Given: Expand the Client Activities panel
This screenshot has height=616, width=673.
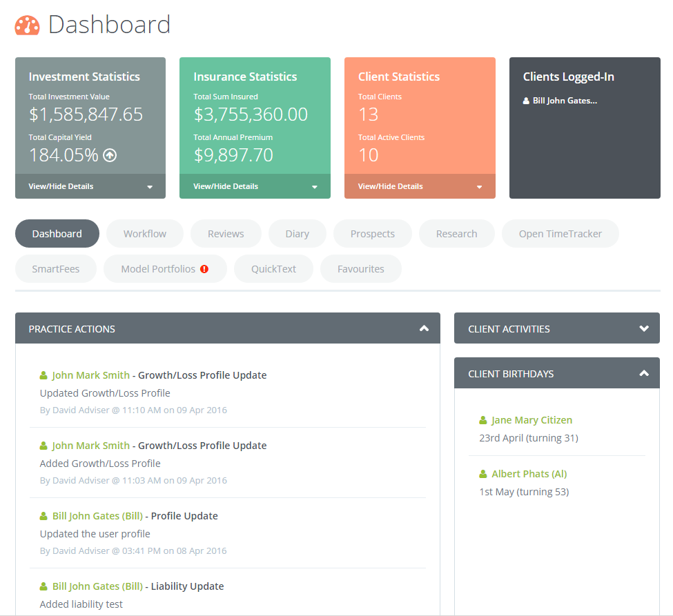Looking at the screenshot, I should (644, 328).
